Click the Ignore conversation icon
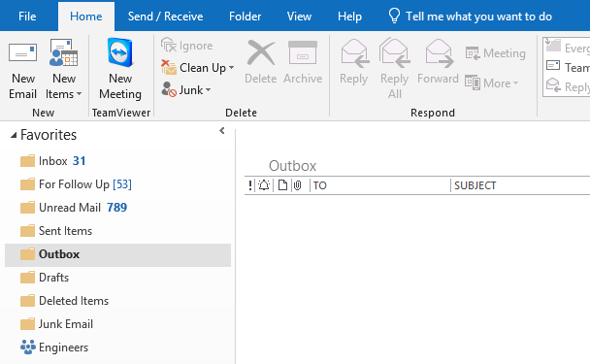 tap(168, 45)
